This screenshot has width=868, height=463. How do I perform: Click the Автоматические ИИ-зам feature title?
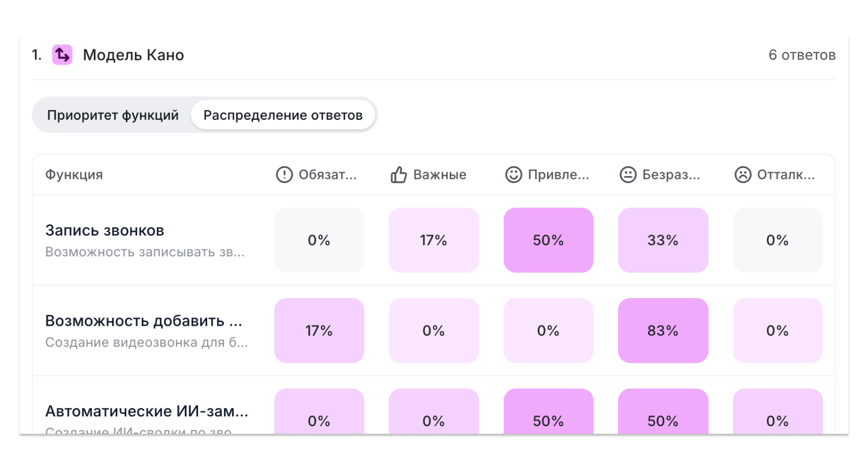point(146,411)
